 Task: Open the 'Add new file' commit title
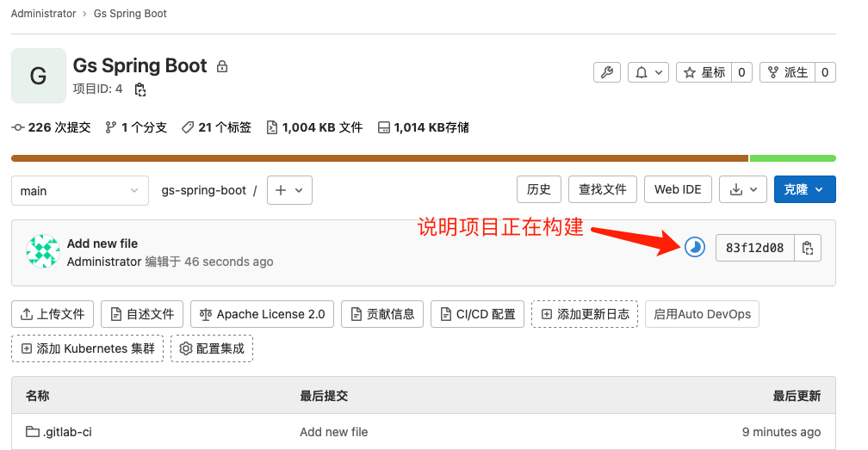point(102,243)
